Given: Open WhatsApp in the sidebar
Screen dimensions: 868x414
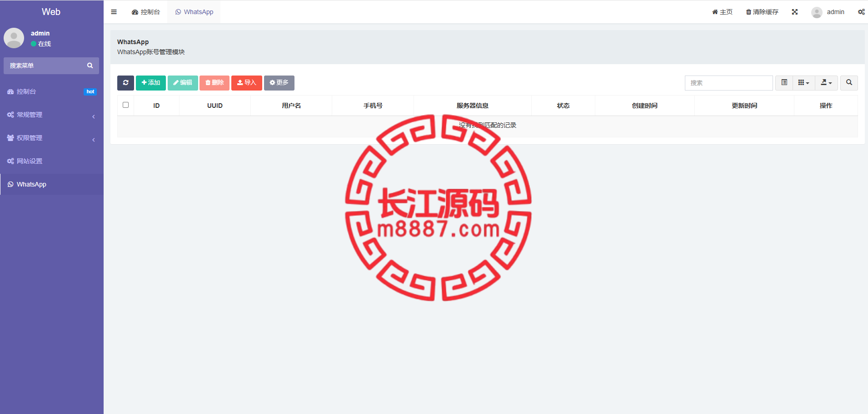Looking at the screenshot, I should [52, 184].
